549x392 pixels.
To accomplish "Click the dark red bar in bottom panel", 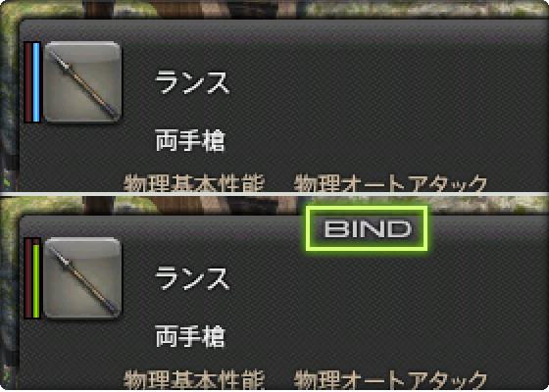I will (28, 278).
